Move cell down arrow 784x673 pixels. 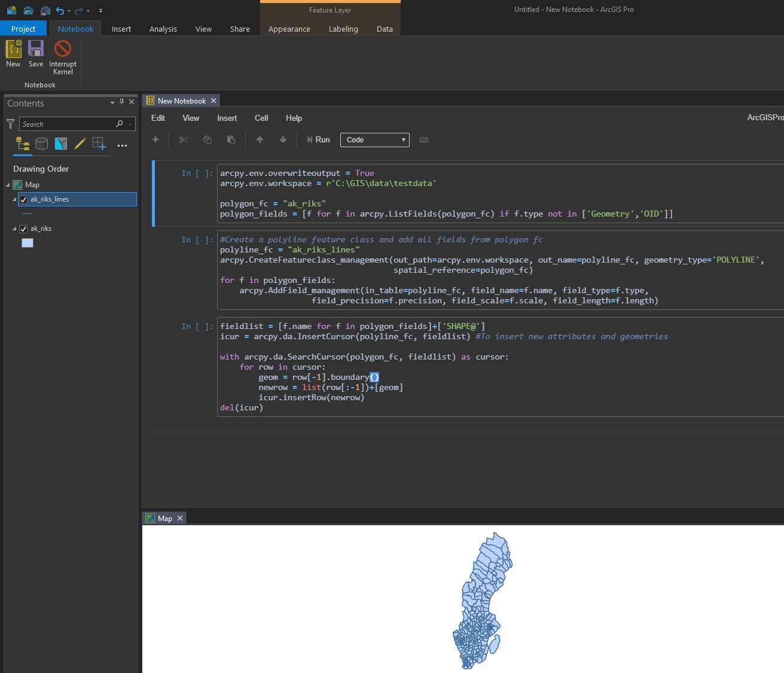(283, 139)
